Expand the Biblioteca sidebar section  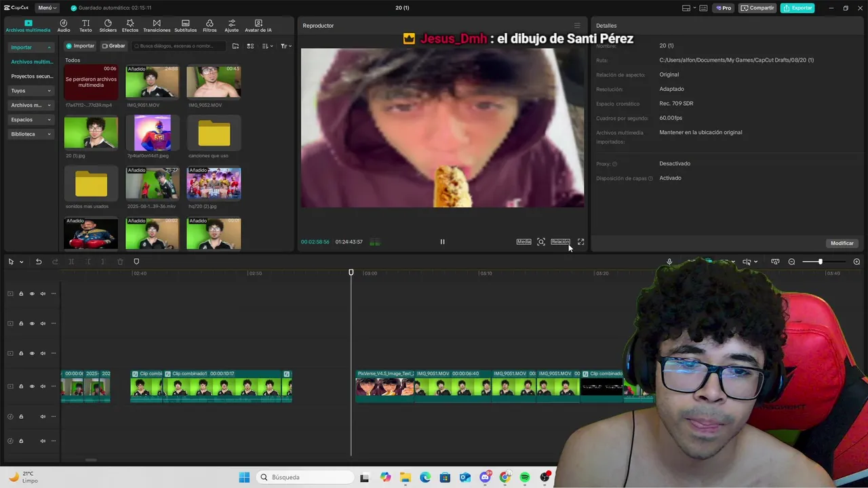coord(31,134)
